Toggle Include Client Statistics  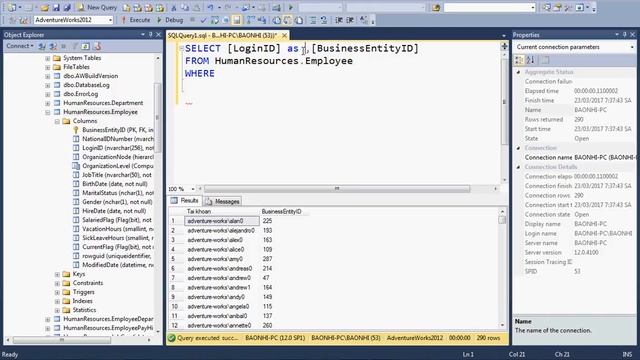(x=262, y=20)
